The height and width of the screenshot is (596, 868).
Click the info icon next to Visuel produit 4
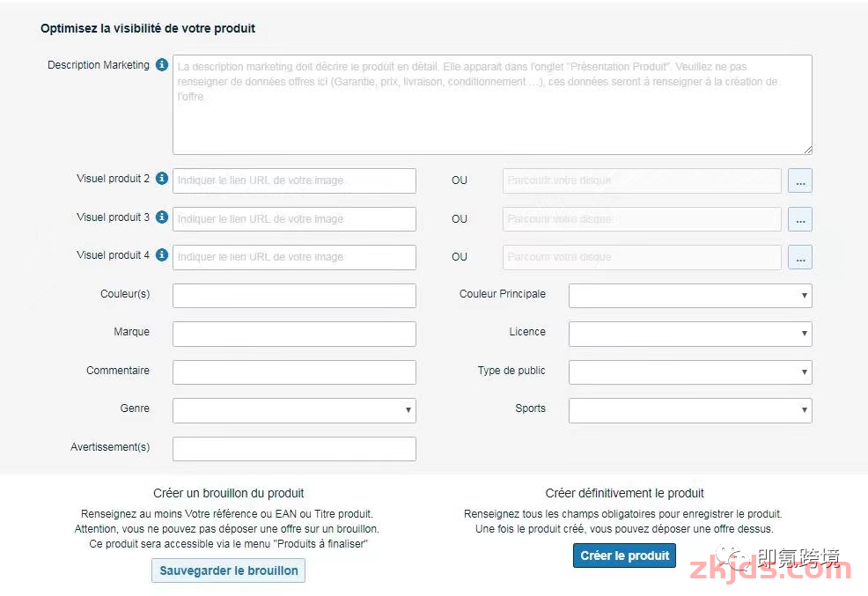click(162, 254)
